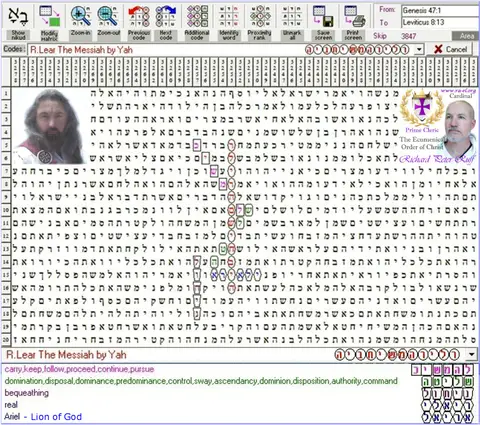Click the bald man portrait photo
Viewport: 480px width, 425px height.
459,128
